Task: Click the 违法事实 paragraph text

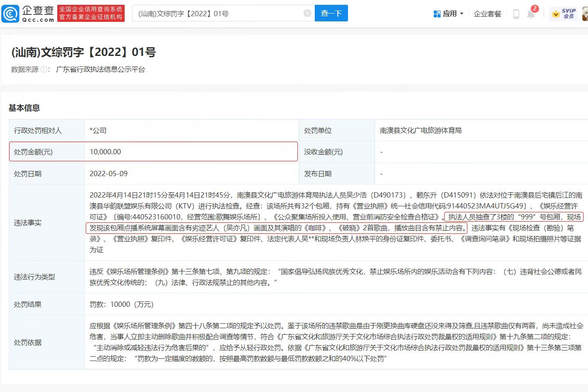Action: [x=336, y=222]
